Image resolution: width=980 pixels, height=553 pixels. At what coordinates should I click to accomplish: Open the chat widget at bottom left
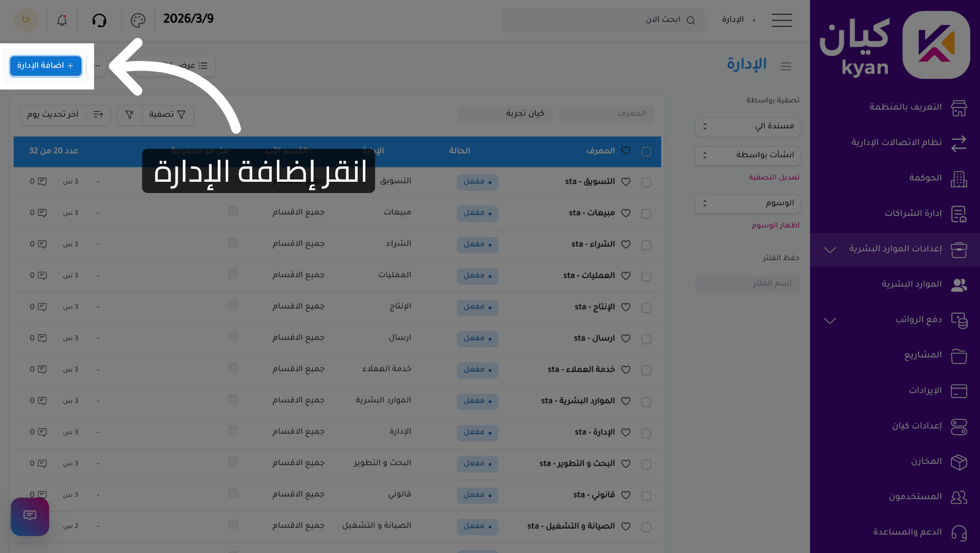pyautogui.click(x=29, y=517)
